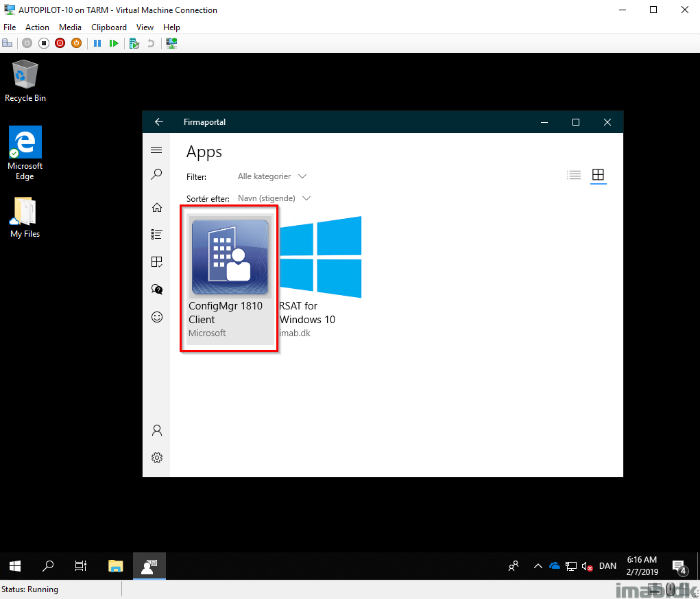Screen dimensions: 700x599
Task: Click the green Reset VM icon
Action: (x=114, y=43)
